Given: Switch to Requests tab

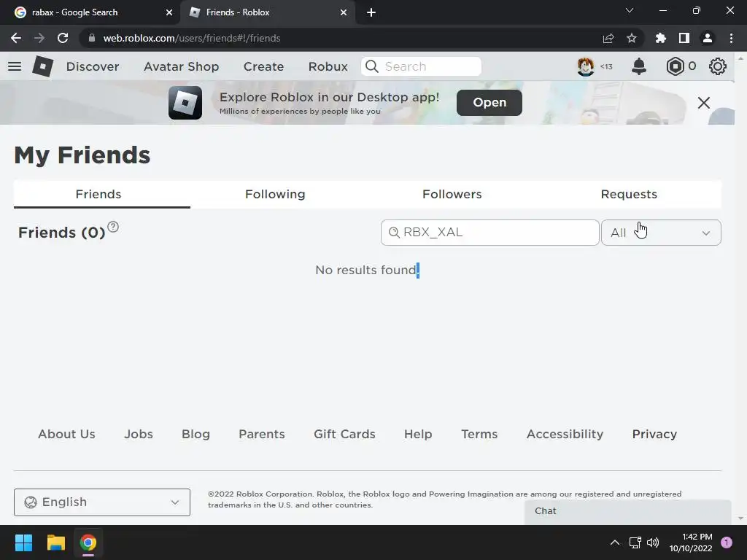Looking at the screenshot, I should coord(629,194).
